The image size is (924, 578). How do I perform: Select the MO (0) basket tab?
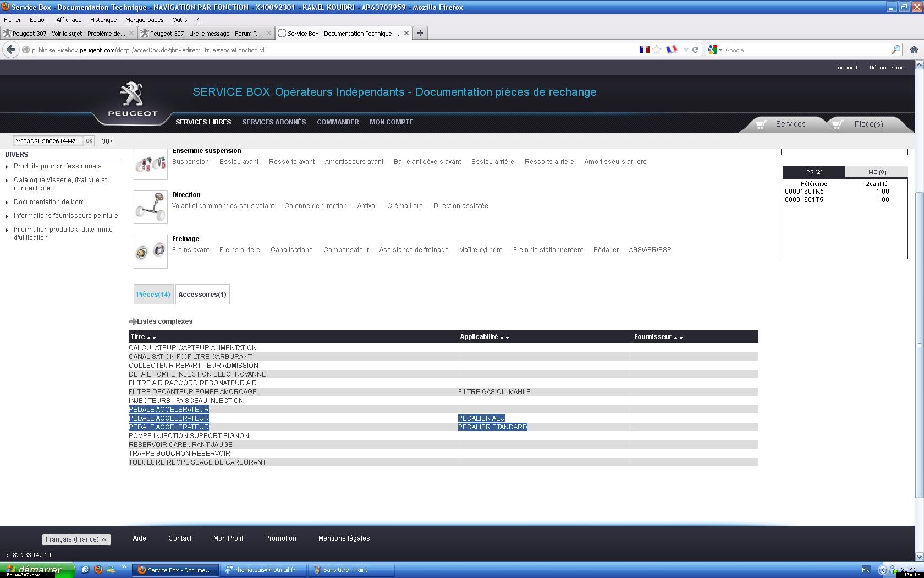[x=877, y=172]
